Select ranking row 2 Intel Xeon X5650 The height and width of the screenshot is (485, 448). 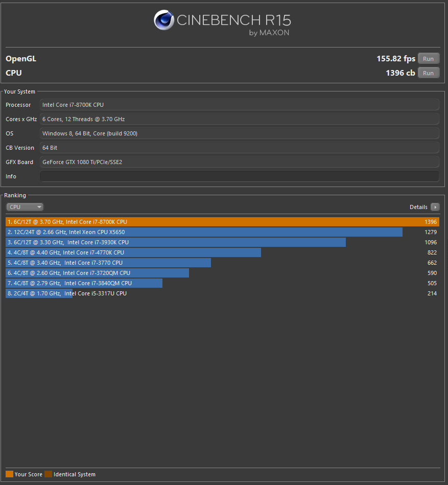click(222, 232)
